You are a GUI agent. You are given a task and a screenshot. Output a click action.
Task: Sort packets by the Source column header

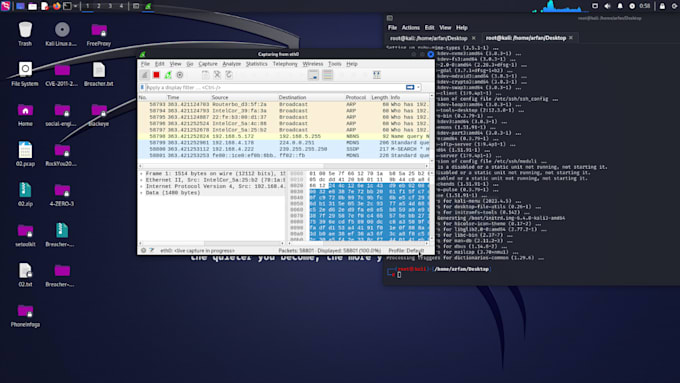pos(220,98)
